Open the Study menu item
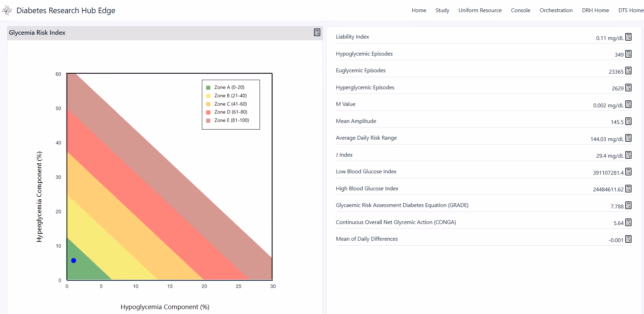644x314 pixels. 442,10
